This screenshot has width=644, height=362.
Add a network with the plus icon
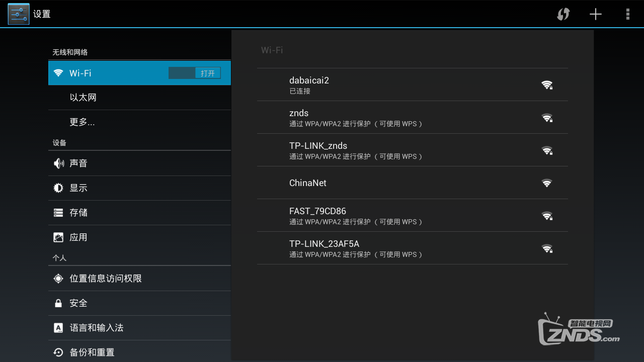pyautogui.click(x=596, y=14)
